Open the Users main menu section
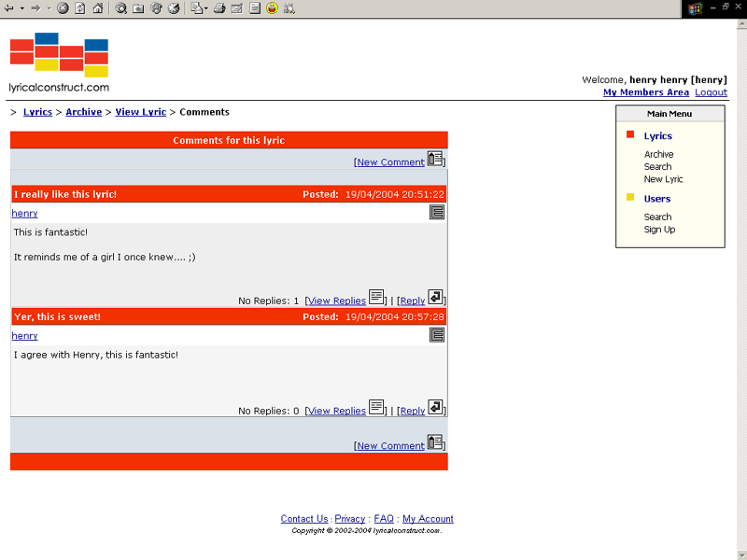Viewport: 747px width, 560px height. point(657,199)
